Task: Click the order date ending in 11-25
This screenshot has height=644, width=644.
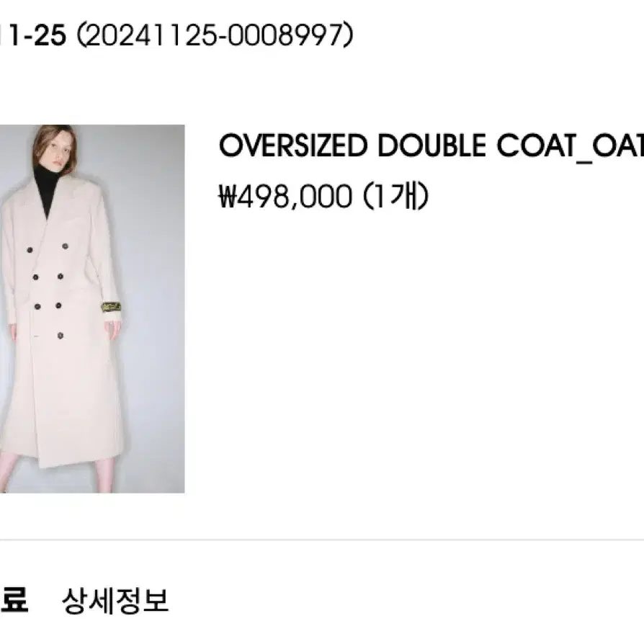Action: 33,35
